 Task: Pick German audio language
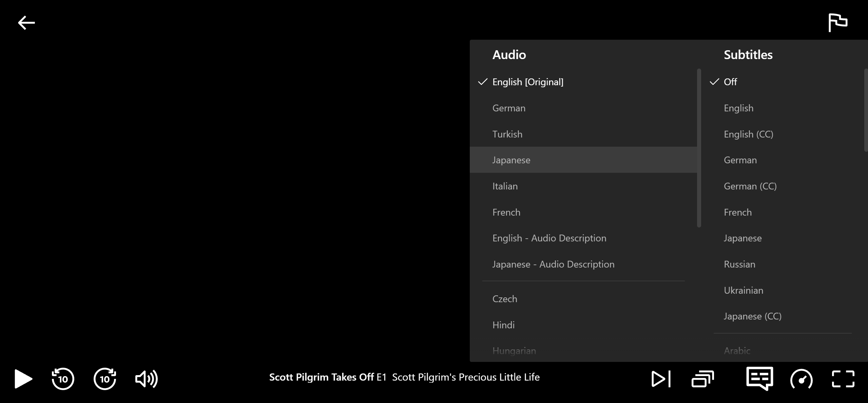509,108
